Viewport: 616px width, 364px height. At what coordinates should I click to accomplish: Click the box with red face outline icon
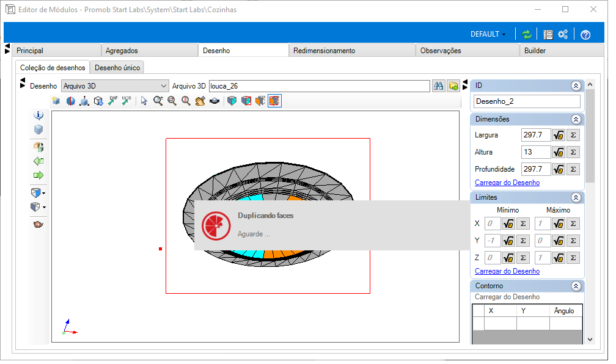[246, 101]
